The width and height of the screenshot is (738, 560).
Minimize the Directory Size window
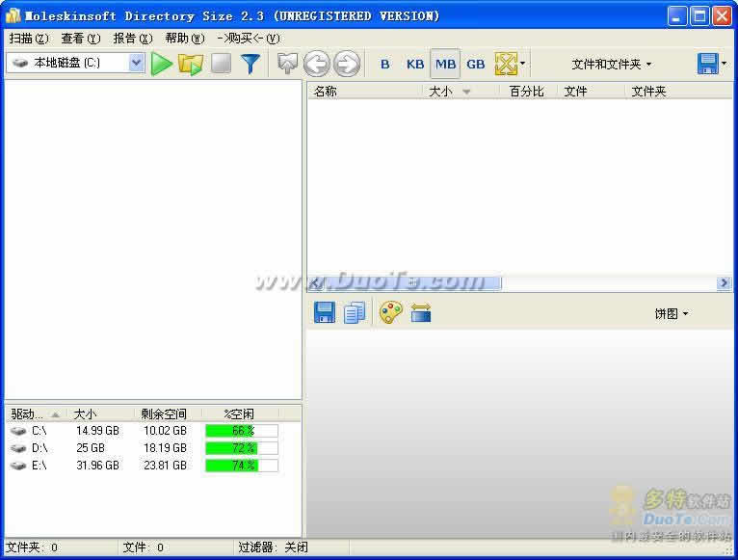click(x=676, y=16)
